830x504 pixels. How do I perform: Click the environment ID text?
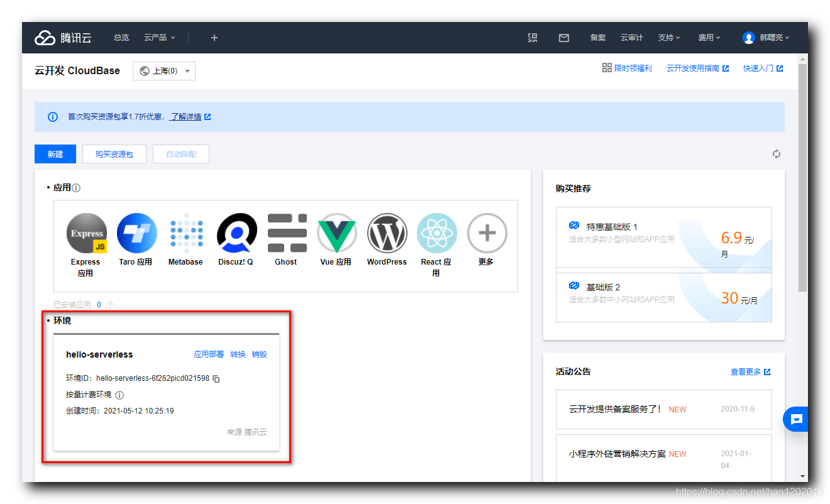(x=153, y=379)
